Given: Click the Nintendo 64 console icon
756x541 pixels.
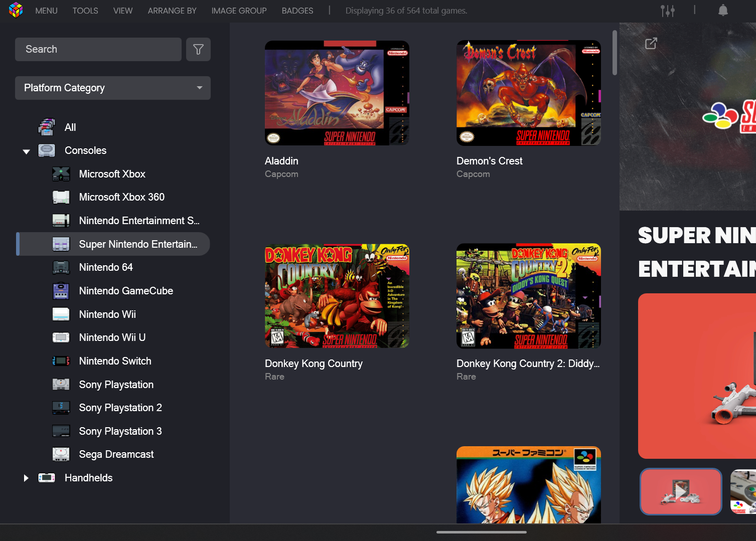Looking at the screenshot, I should (x=61, y=267).
